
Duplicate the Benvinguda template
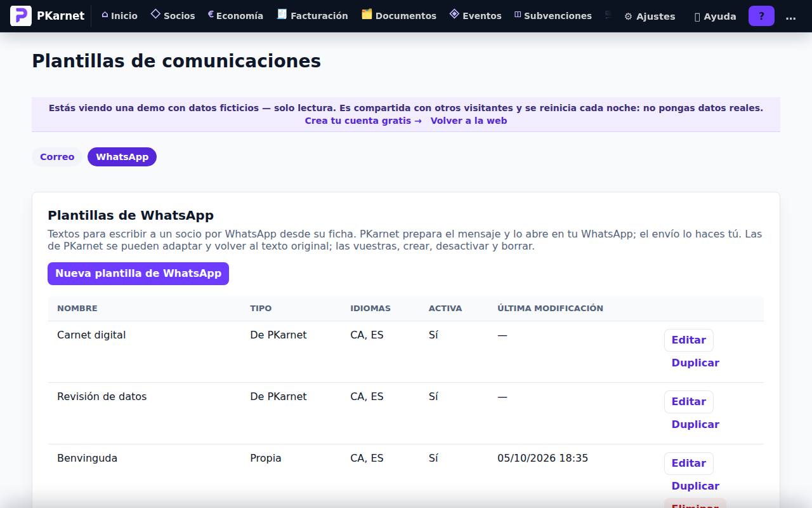695,486
